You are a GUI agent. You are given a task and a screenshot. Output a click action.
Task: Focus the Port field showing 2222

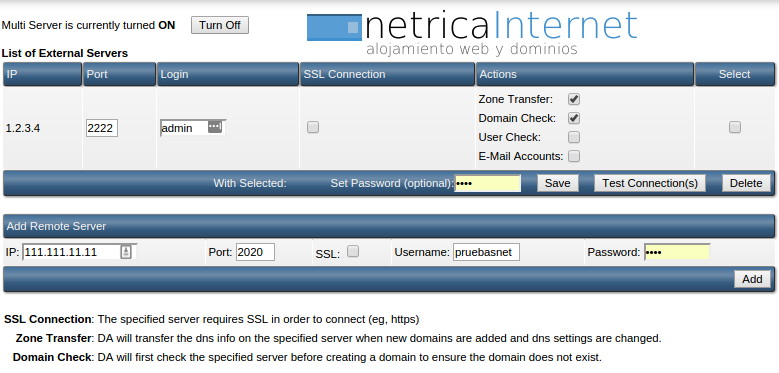[x=102, y=128]
